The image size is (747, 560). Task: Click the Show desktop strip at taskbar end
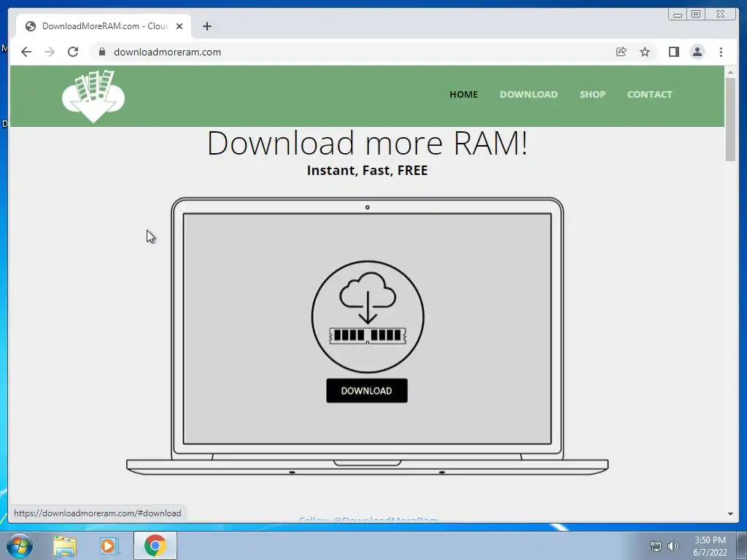point(742,545)
